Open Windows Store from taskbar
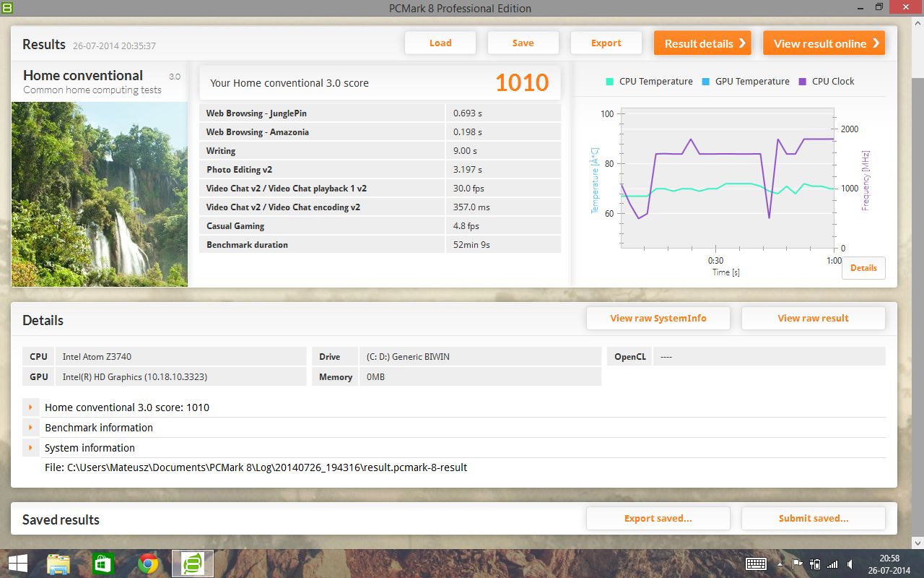924x578 pixels. (x=103, y=564)
